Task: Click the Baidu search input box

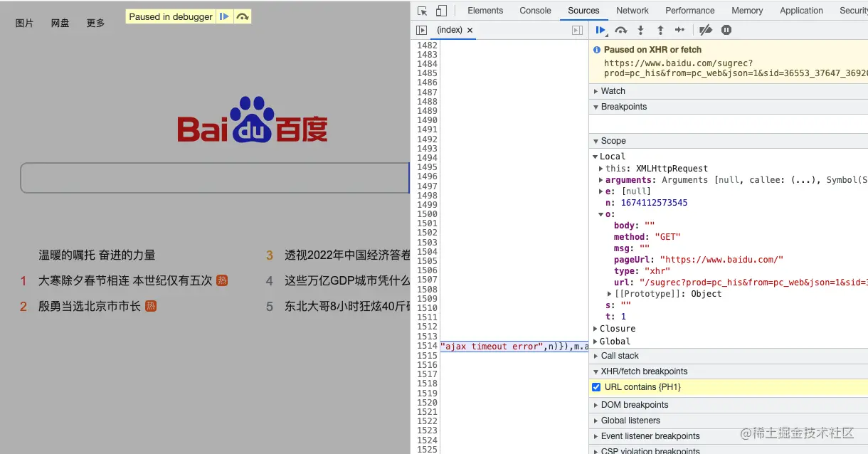Action: (215, 178)
